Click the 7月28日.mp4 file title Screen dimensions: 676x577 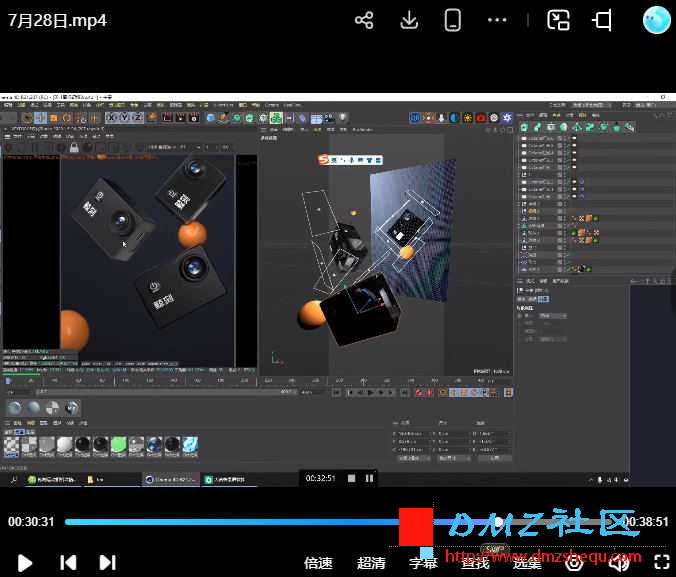57,20
